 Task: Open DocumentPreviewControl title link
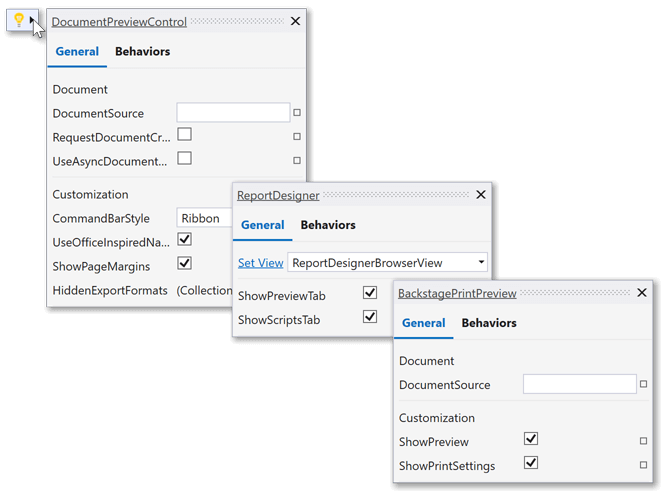pyautogui.click(x=119, y=21)
